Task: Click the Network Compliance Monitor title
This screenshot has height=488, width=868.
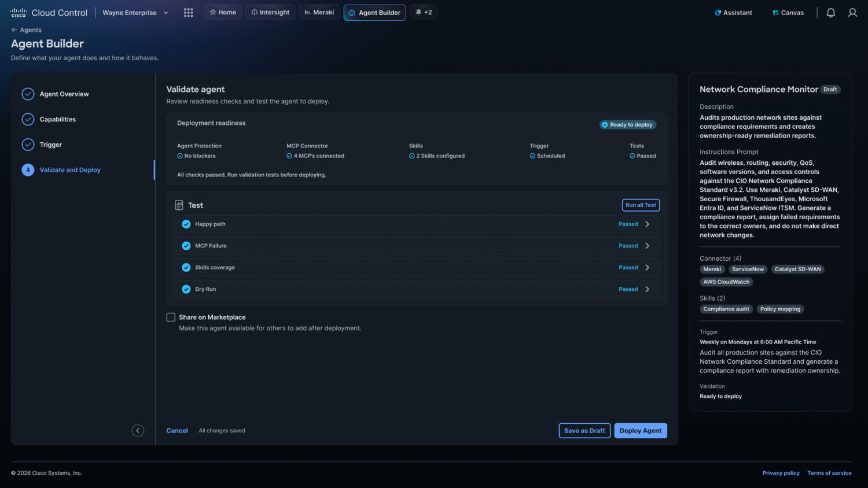Action: click(759, 90)
